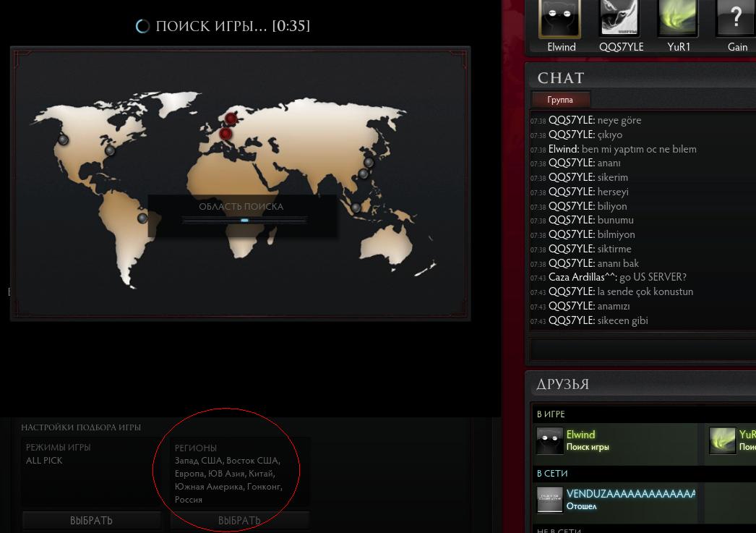Click the ДРУЗЬЯ panel header
Screen dimensions: 756x533
pyautogui.click(x=562, y=384)
